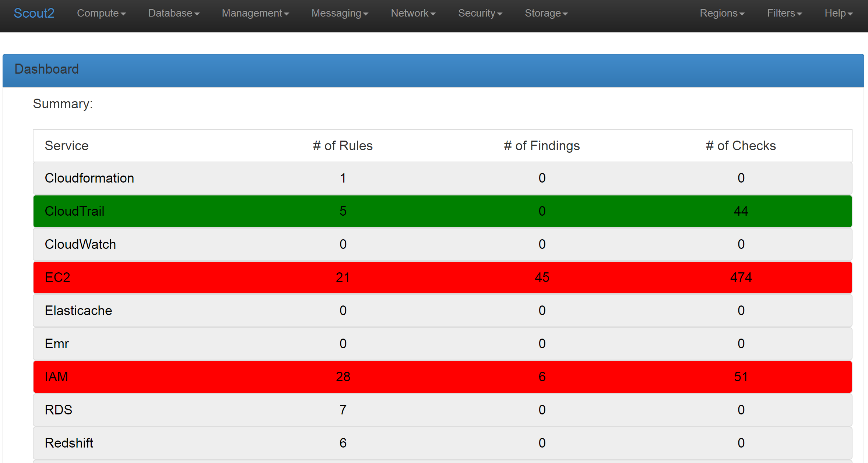
Task: Click the # of Findings column header
Action: [542, 146]
